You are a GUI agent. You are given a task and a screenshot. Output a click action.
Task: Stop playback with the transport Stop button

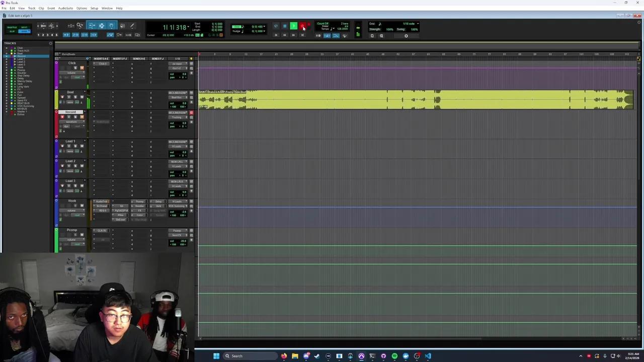[285, 26]
